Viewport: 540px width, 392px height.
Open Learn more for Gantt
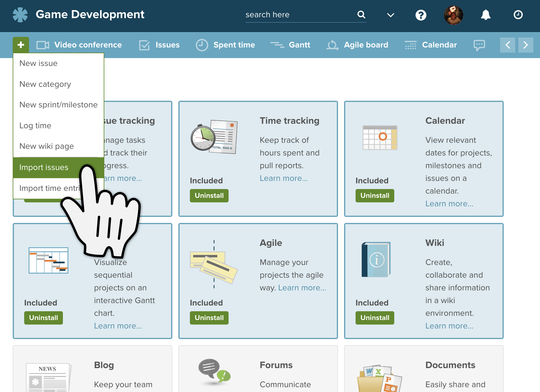118,326
